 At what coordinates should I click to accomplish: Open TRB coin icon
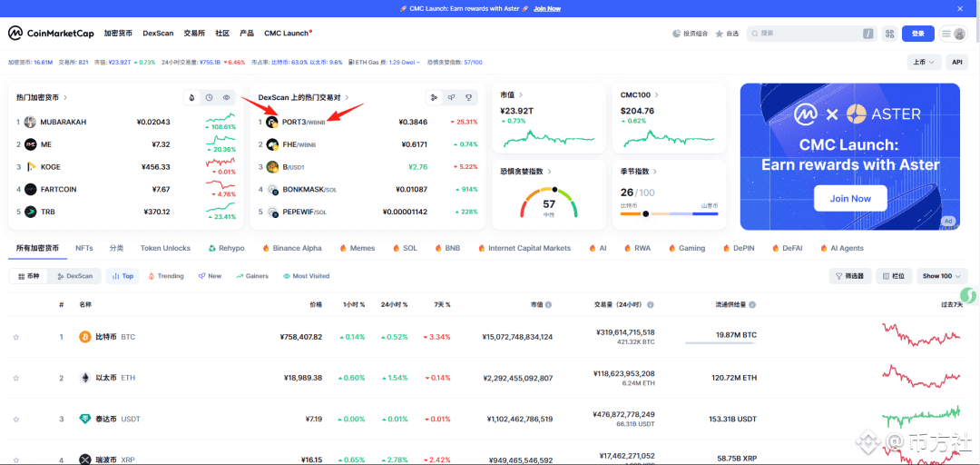pyautogui.click(x=30, y=213)
